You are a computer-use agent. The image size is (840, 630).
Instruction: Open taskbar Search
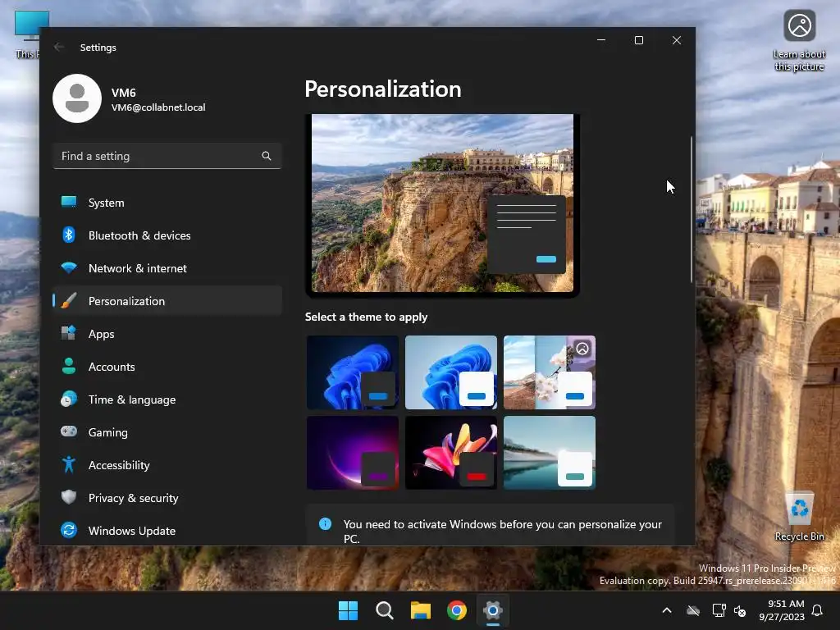point(385,610)
